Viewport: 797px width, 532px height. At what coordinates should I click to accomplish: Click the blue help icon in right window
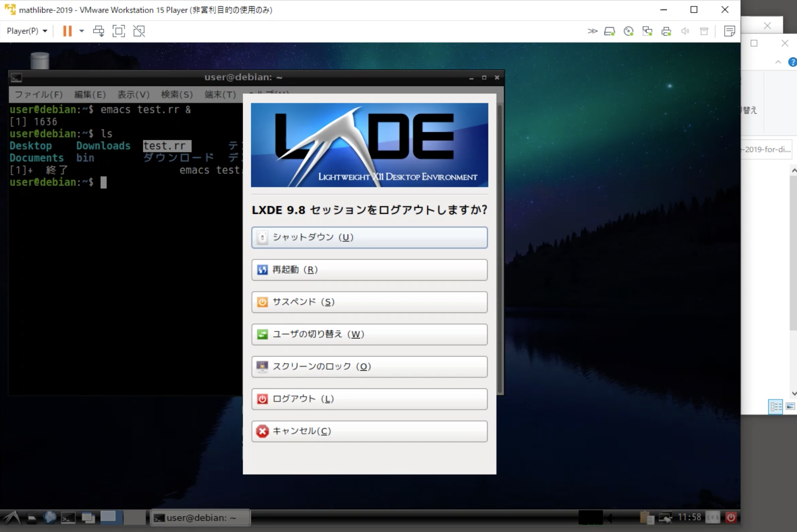[793, 62]
